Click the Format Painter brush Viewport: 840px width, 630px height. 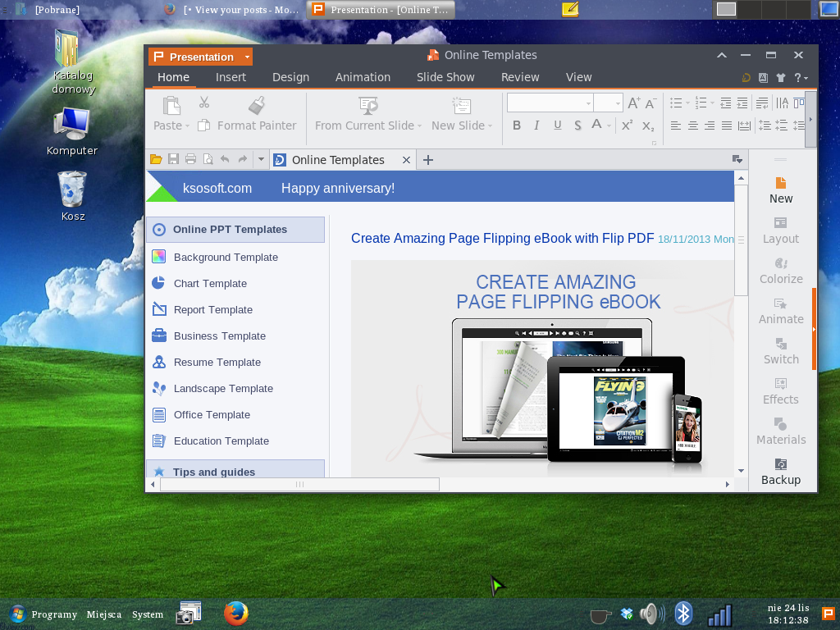coord(257,106)
